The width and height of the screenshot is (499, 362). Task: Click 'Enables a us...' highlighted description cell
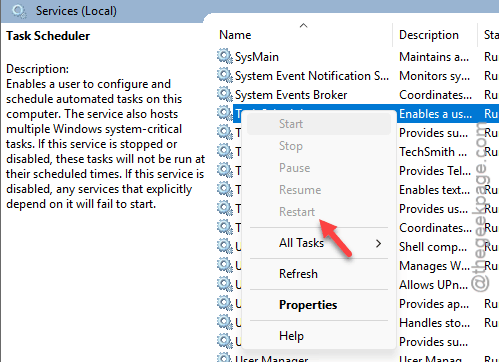(x=435, y=114)
